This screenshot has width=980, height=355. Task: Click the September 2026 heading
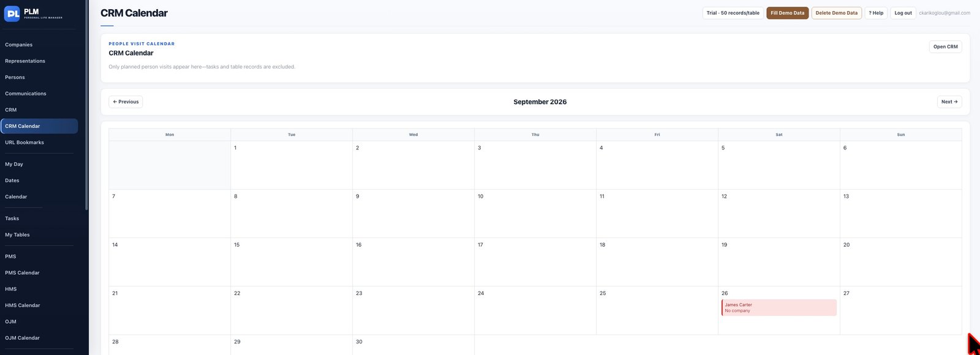click(540, 102)
